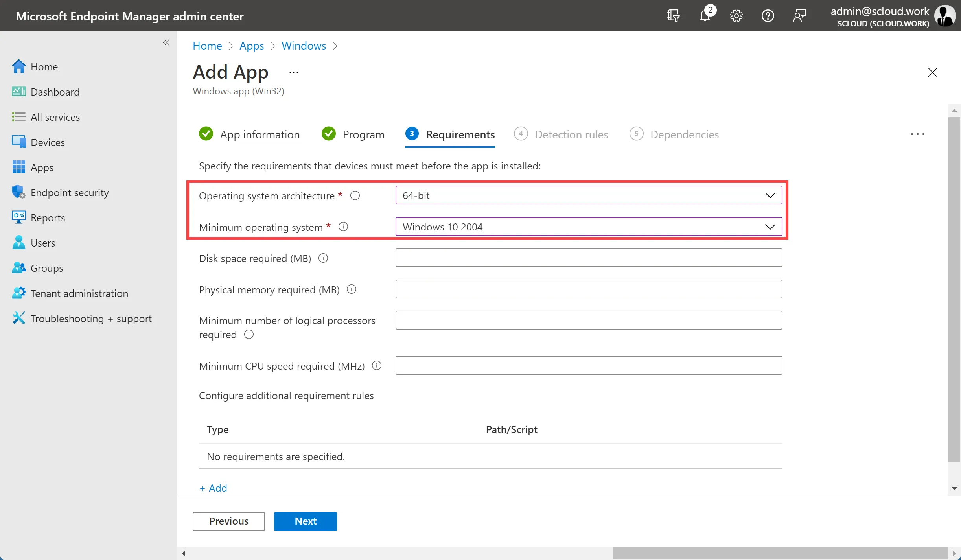Viewport: 961px width, 560px height.
Task: Open the notifications bell icon
Action: 705,16
